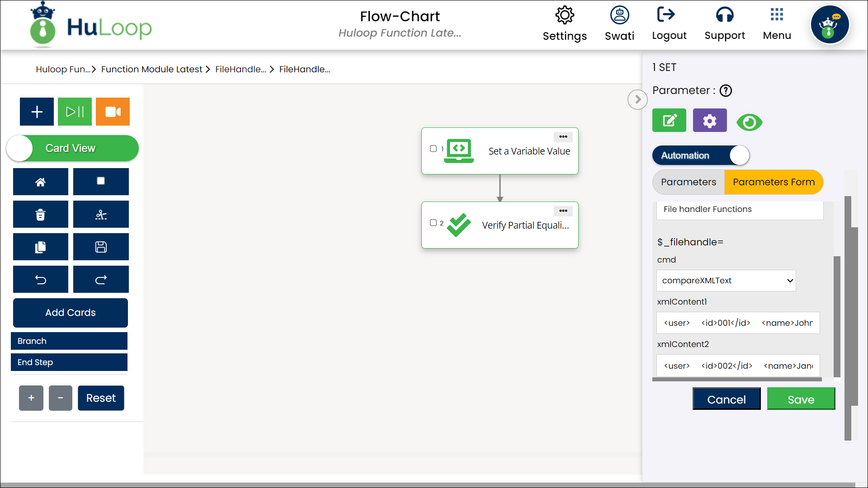Image resolution: width=868 pixels, height=488 pixels.
Task: Click the zoom in plus button
Action: 31,398
